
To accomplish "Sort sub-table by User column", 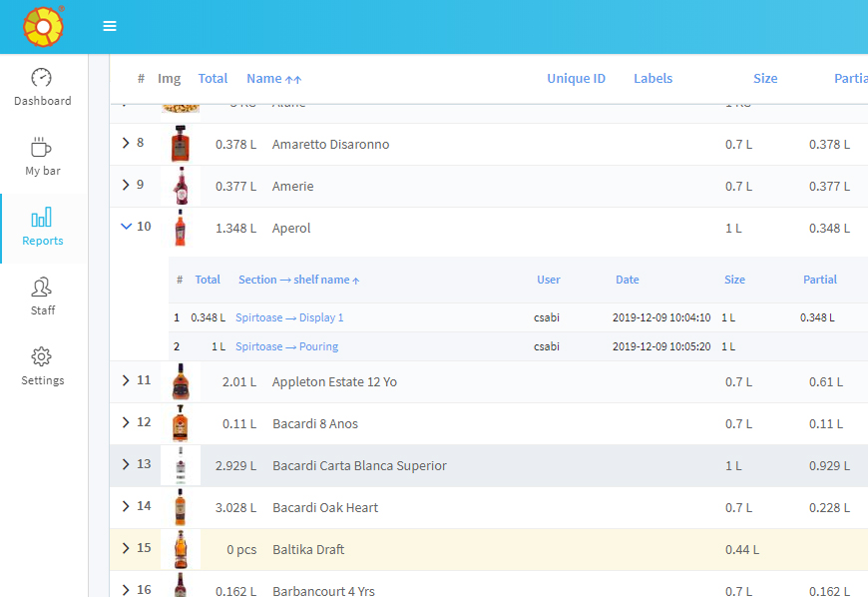I will pyautogui.click(x=549, y=280).
